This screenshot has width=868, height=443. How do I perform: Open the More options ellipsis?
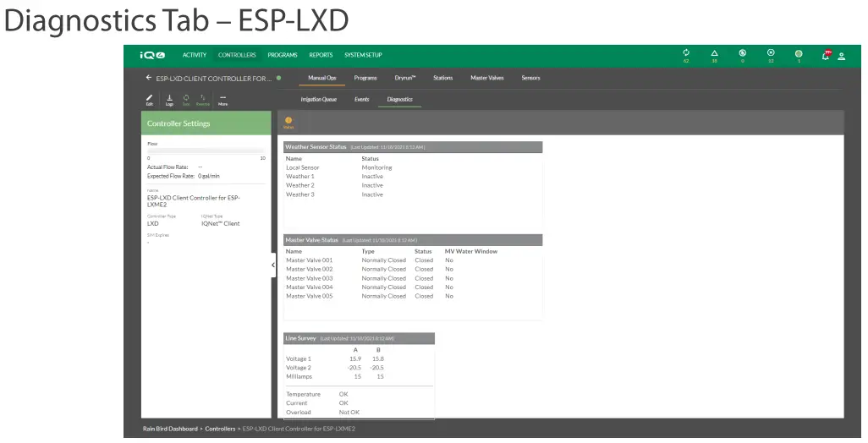(222, 100)
